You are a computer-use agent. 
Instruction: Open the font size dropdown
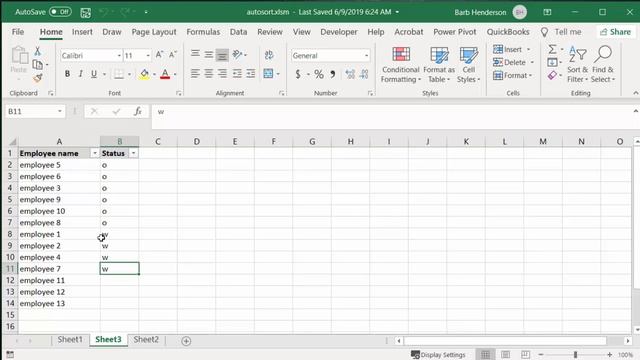click(x=148, y=56)
